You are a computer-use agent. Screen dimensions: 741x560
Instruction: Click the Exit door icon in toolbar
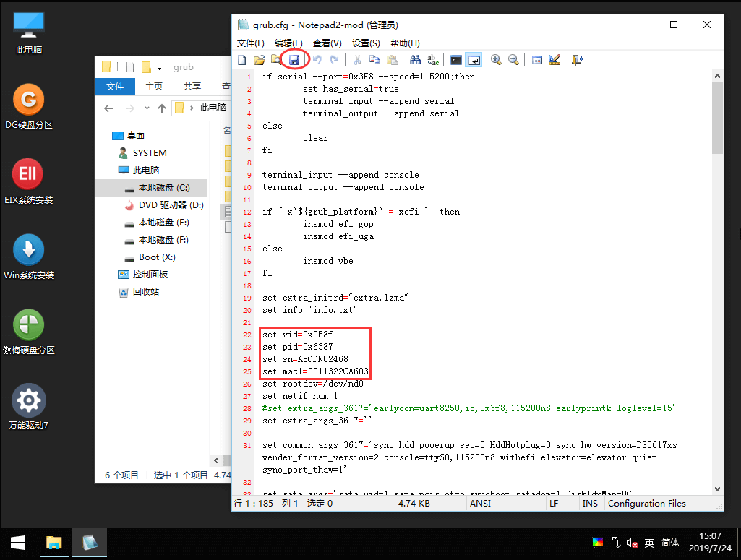pos(577,60)
